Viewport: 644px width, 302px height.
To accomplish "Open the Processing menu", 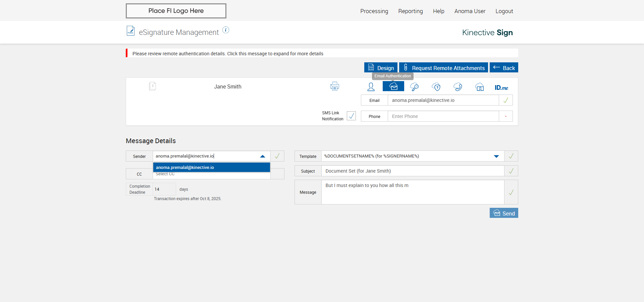I will coord(374,11).
